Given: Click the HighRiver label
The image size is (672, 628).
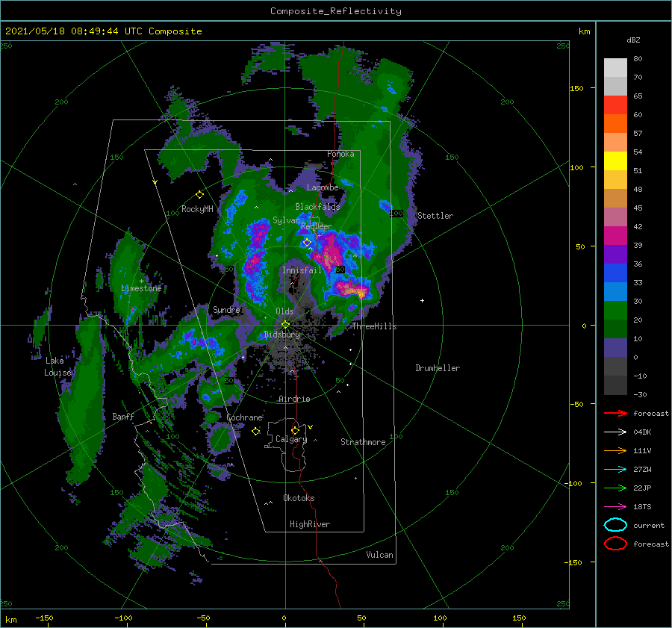Looking at the screenshot, I should pyautogui.click(x=310, y=524).
